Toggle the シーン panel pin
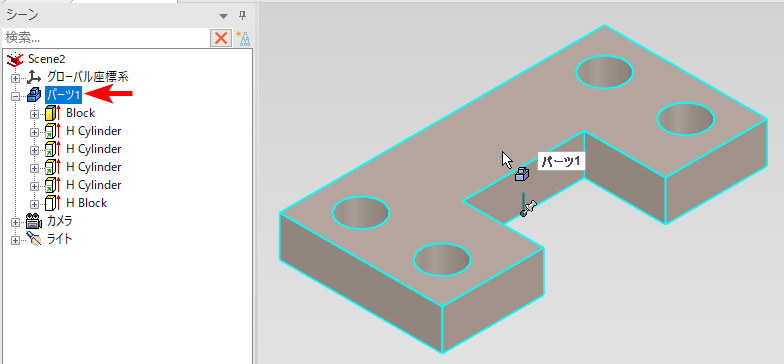Image resolution: width=784 pixels, height=364 pixels. [x=242, y=15]
